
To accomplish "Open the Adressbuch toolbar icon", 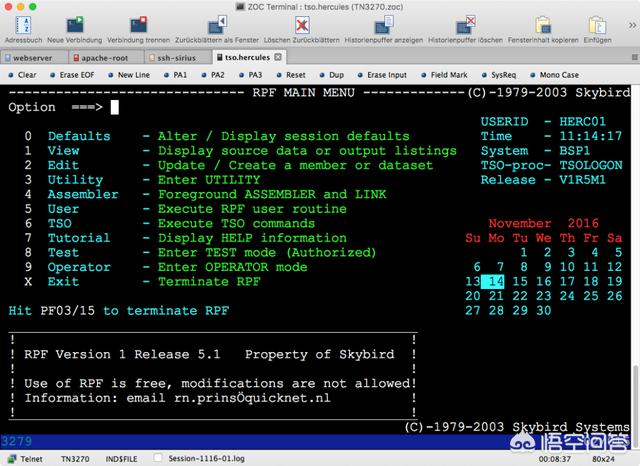I will coord(23,25).
